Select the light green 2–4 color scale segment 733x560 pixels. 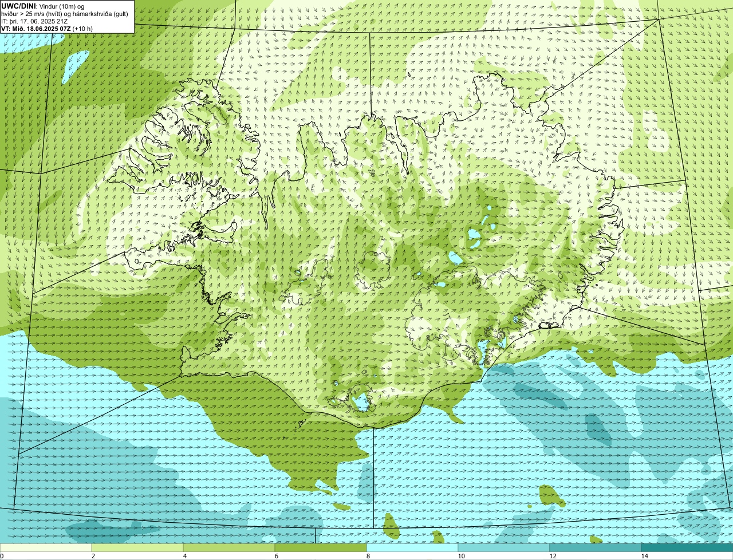[137, 547]
